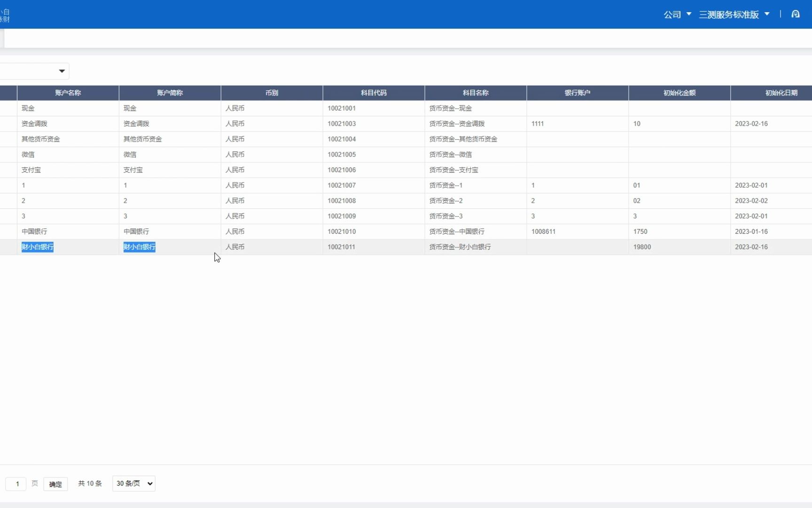812x508 pixels.
Task: Click subject code 10021005
Action: point(342,154)
